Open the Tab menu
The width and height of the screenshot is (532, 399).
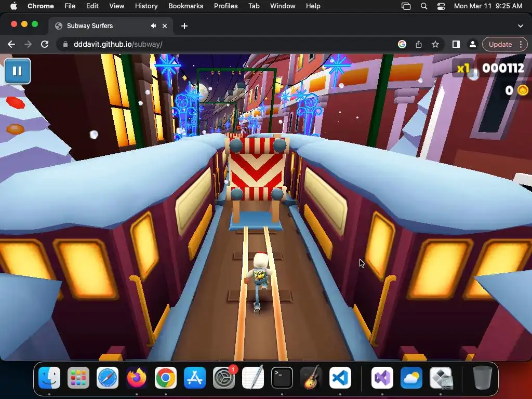click(x=254, y=6)
